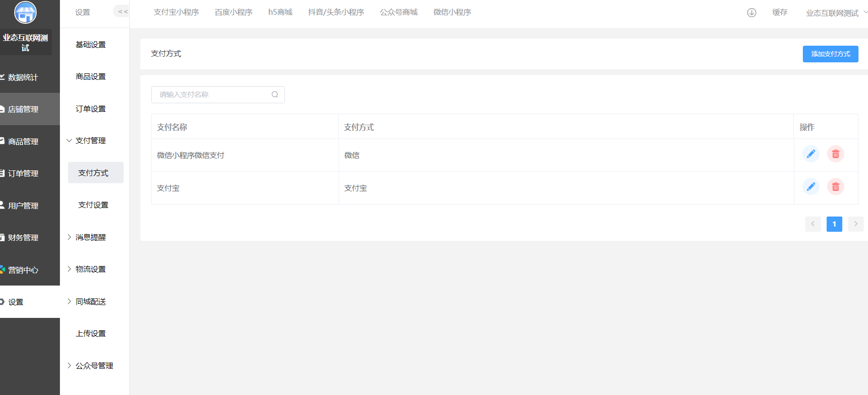Switch to 公众号商城 tab
The width and height of the screenshot is (868, 395).
coord(399,12)
